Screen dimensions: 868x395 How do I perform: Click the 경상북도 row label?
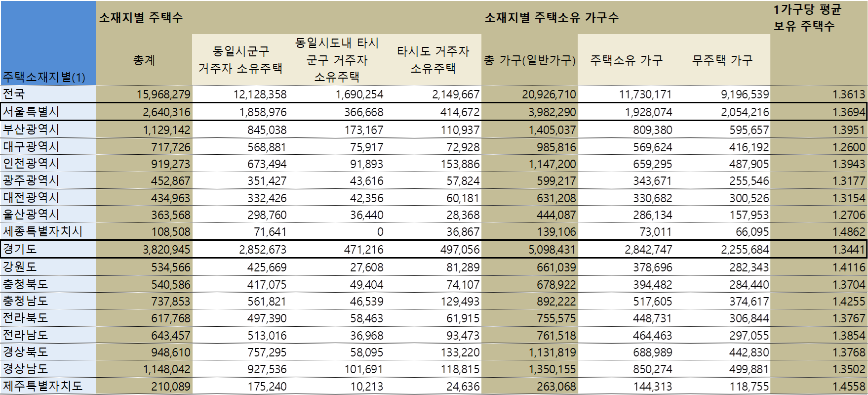(48, 352)
